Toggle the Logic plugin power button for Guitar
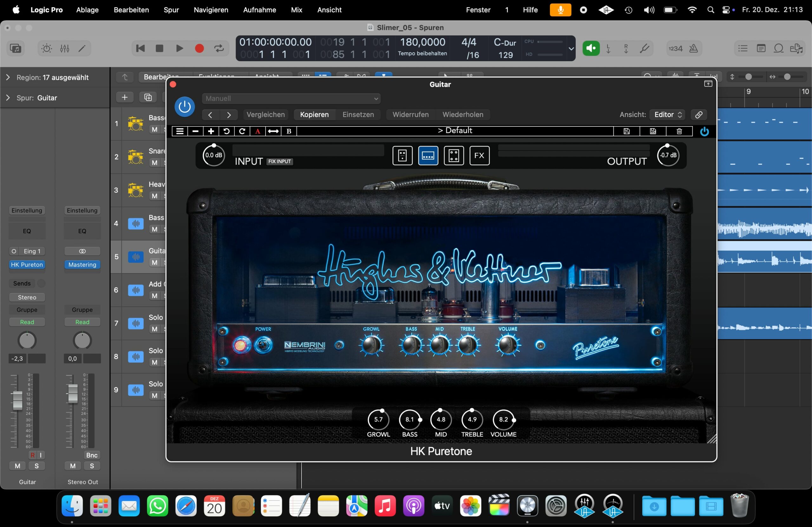Viewport: 812px width, 527px height. (x=185, y=107)
